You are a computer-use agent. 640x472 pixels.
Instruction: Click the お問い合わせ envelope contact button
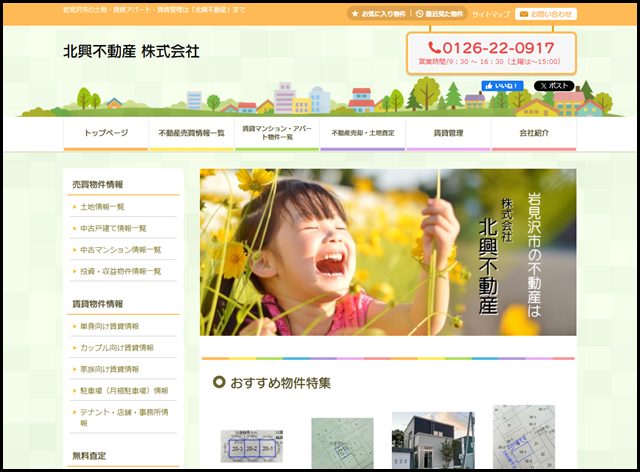point(546,14)
